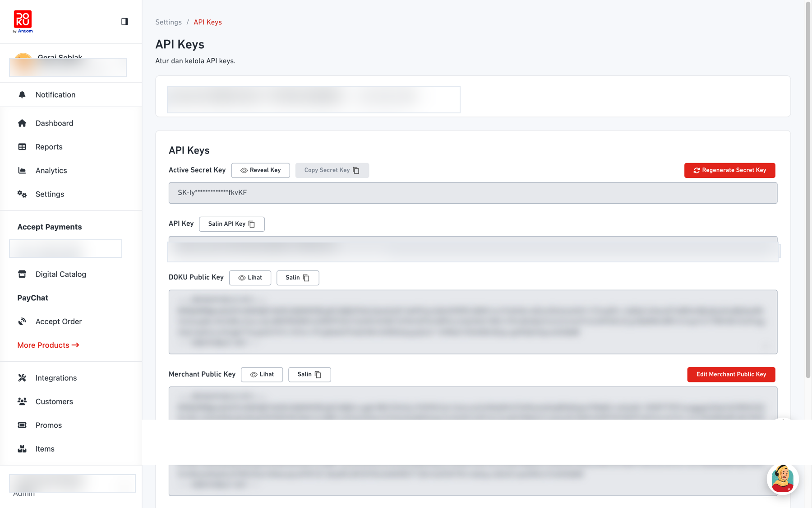This screenshot has width=812, height=508.
Task: Click 'Accept Payments' section heading
Action: [50, 227]
